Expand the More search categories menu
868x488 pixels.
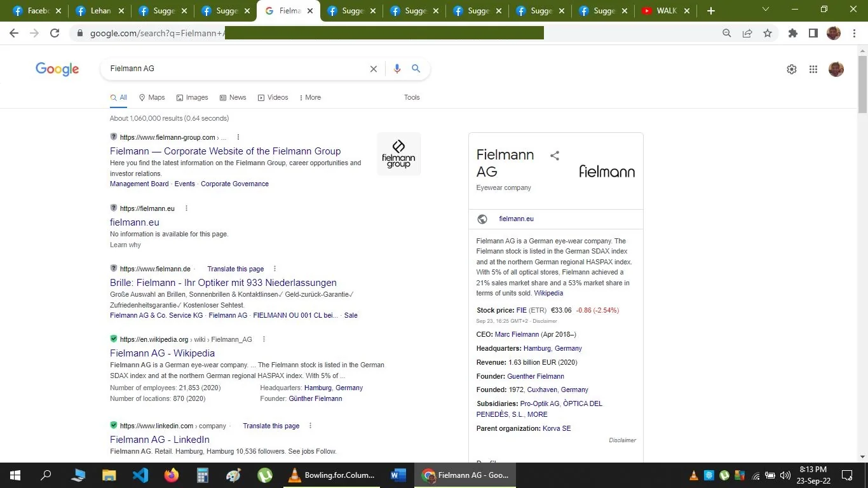click(310, 97)
